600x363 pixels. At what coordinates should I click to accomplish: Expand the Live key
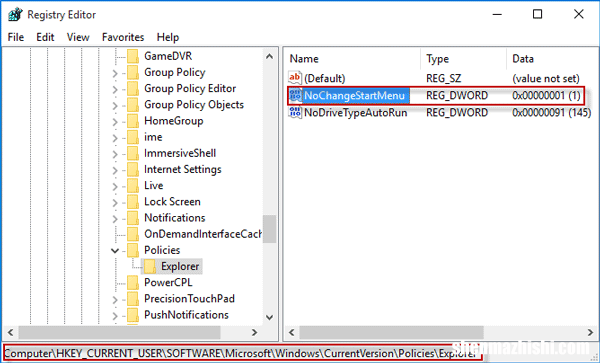click(x=115, y=186)
